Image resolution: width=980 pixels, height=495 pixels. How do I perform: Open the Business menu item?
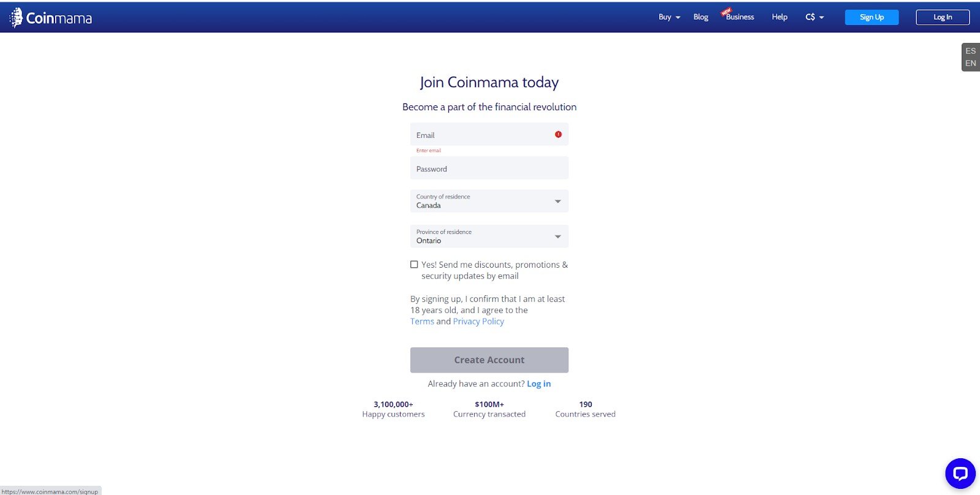[739, 17]
